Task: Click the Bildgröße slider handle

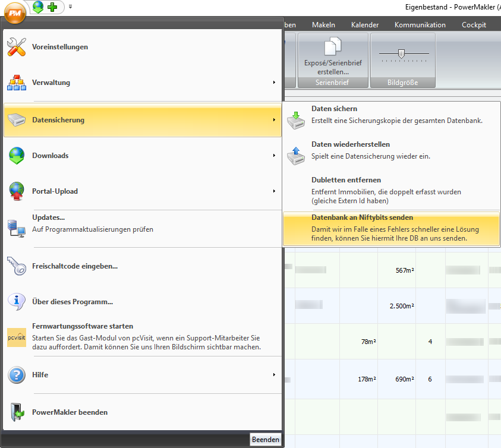Action: click(x=401, y=54)
